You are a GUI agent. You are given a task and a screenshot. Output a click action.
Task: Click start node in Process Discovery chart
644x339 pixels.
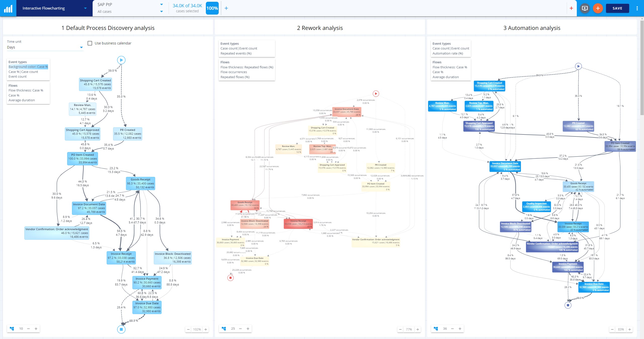coord(121,60)
